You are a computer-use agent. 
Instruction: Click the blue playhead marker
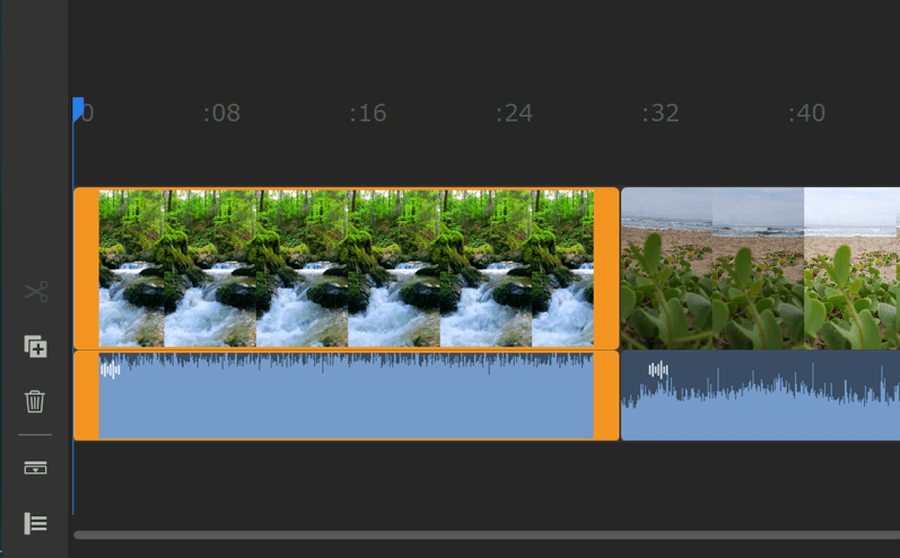(78, 109)
